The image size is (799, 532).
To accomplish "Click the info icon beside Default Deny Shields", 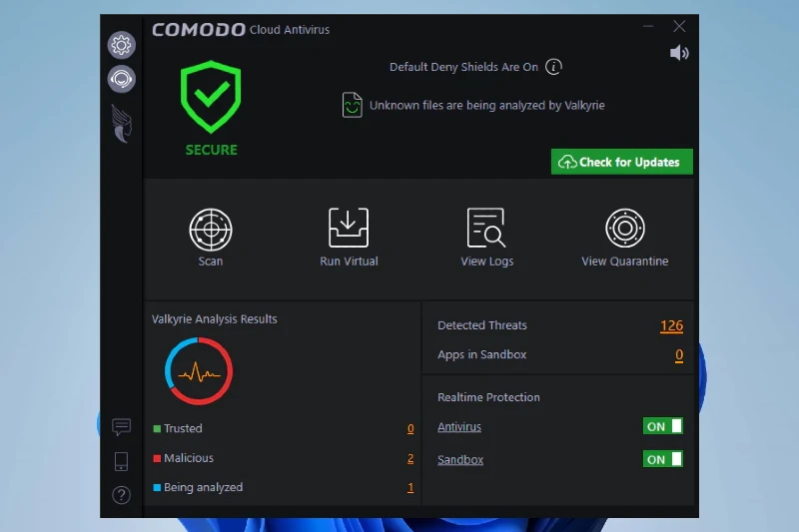I will coord(553,67).
